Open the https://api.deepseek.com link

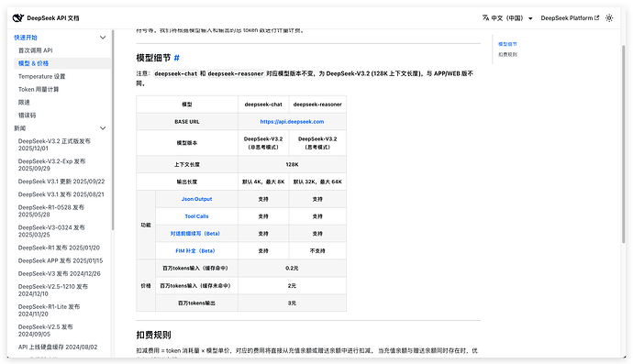point(292,121)
